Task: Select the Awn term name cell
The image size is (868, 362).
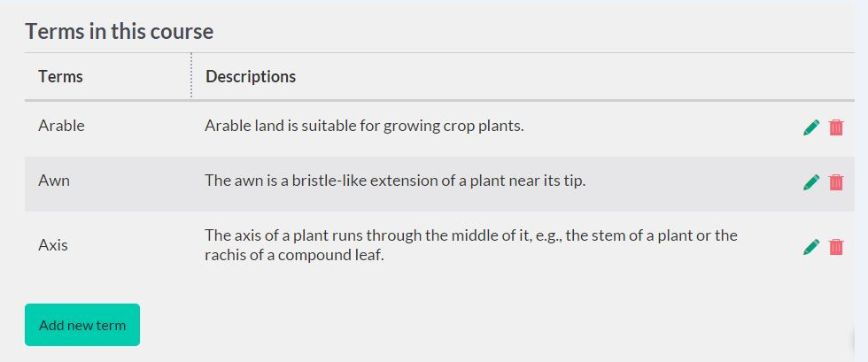Action: tap(54, 181)
